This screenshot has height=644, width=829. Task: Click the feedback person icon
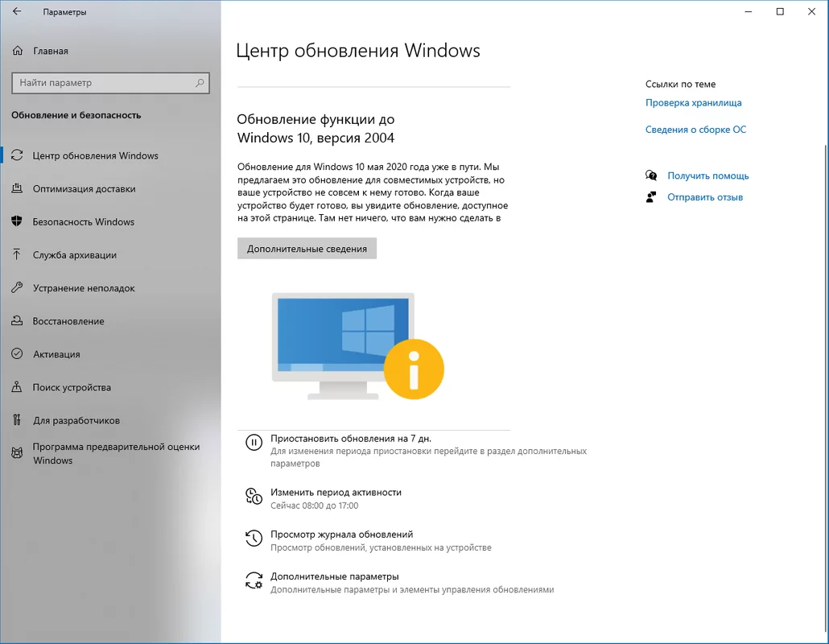651,197
